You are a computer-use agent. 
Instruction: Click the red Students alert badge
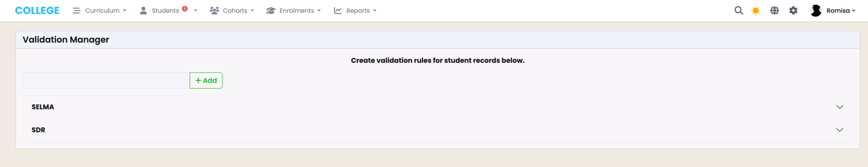pyautogui.click(x=185, y=9)
